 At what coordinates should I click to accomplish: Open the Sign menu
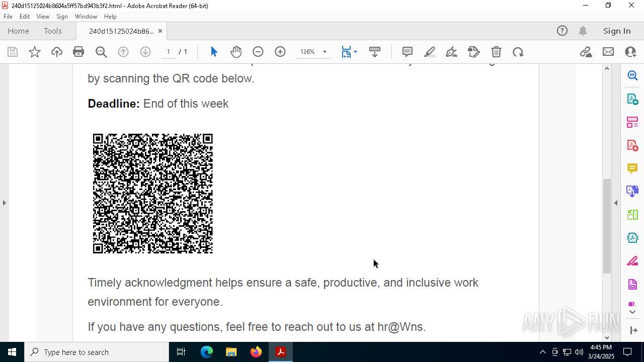(x=62, y=17)
